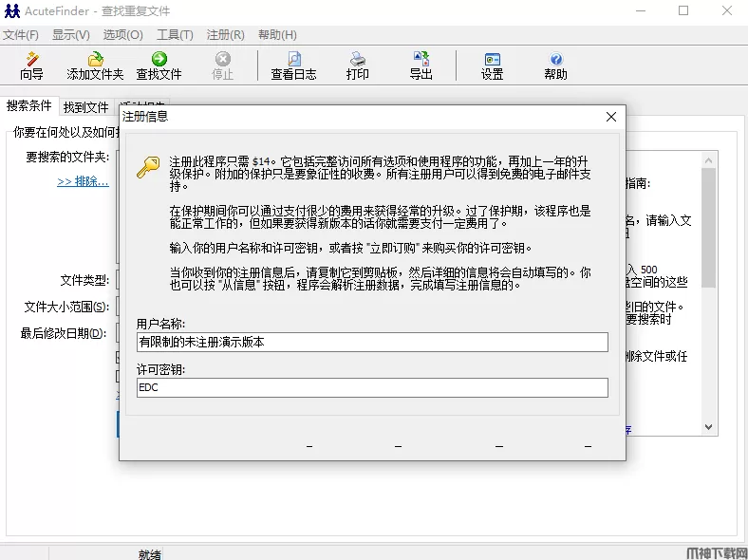Click the guide panel's scroll-down arrow

click(708, 426)
